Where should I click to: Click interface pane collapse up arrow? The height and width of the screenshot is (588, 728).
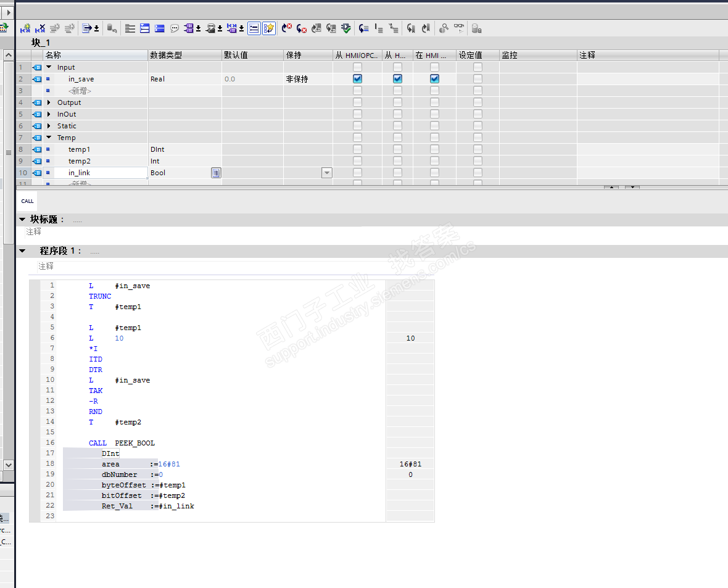click(611, 187)
